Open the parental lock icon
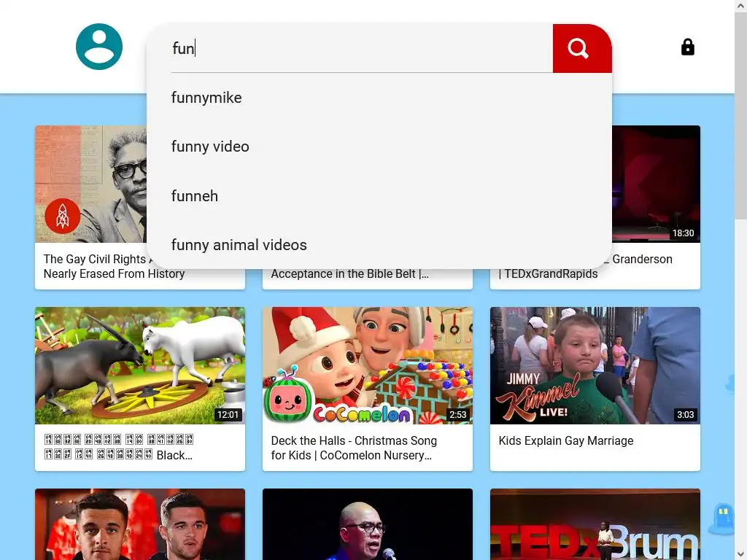This screenshot has width=747, height=560. click(x=687, y=47)
